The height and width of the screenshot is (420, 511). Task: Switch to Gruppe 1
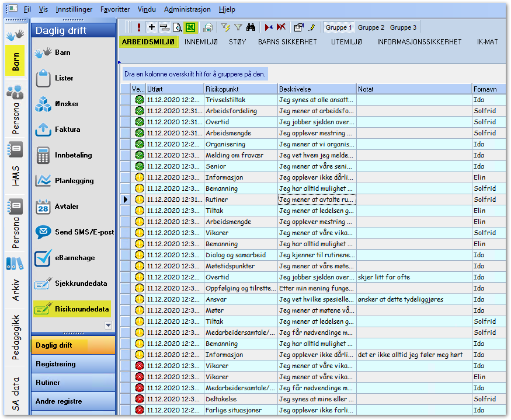[339, 27]
